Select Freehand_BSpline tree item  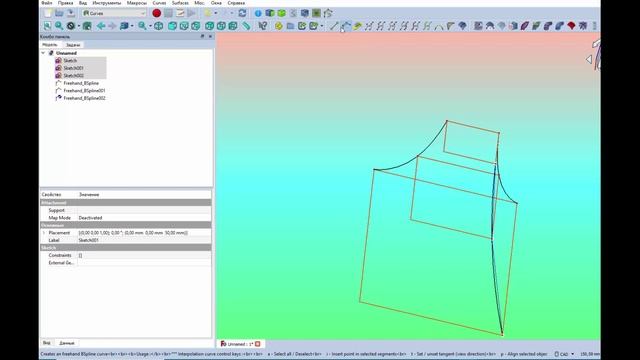(x=81, y=83)
